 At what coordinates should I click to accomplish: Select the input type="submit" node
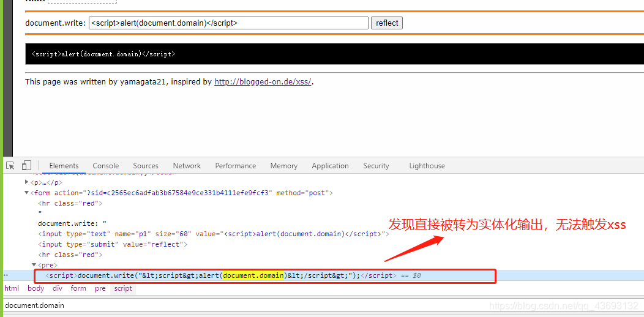[113, 244]
